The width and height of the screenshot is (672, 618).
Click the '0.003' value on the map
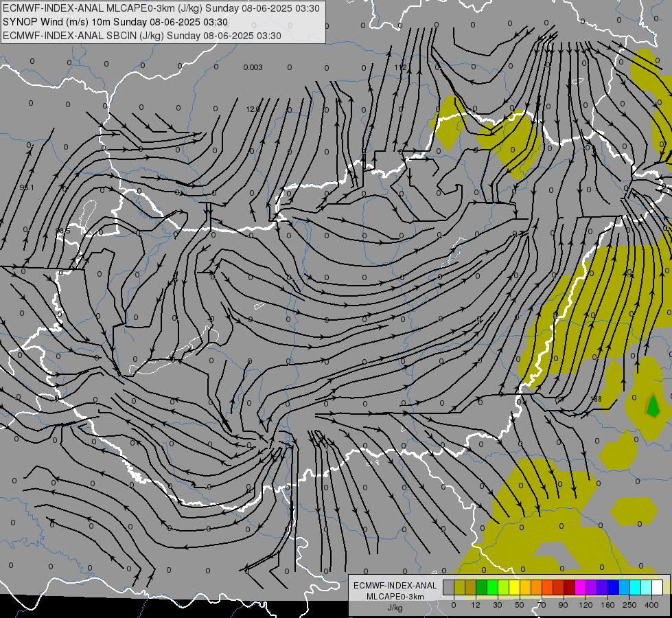pyautogui.click(x=253, y=67)
